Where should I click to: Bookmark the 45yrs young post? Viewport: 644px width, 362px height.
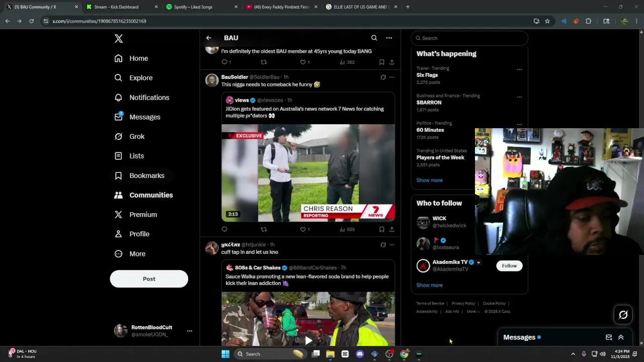coord(382,62)
